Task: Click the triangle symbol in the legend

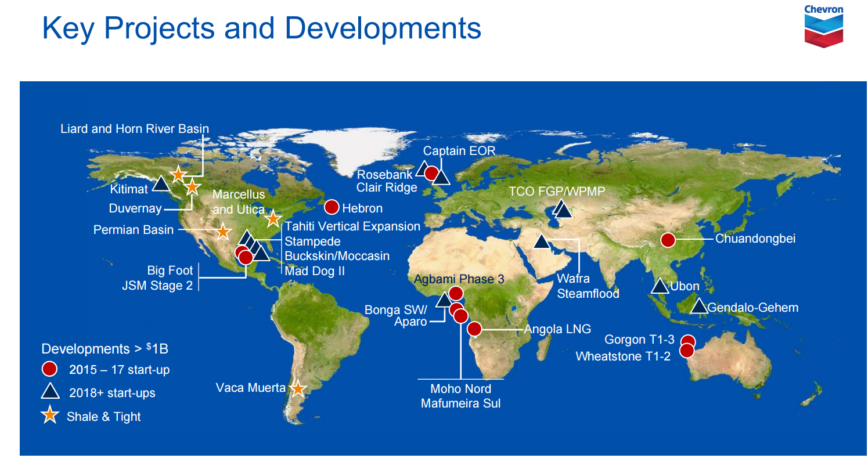Action: (50, 392)
